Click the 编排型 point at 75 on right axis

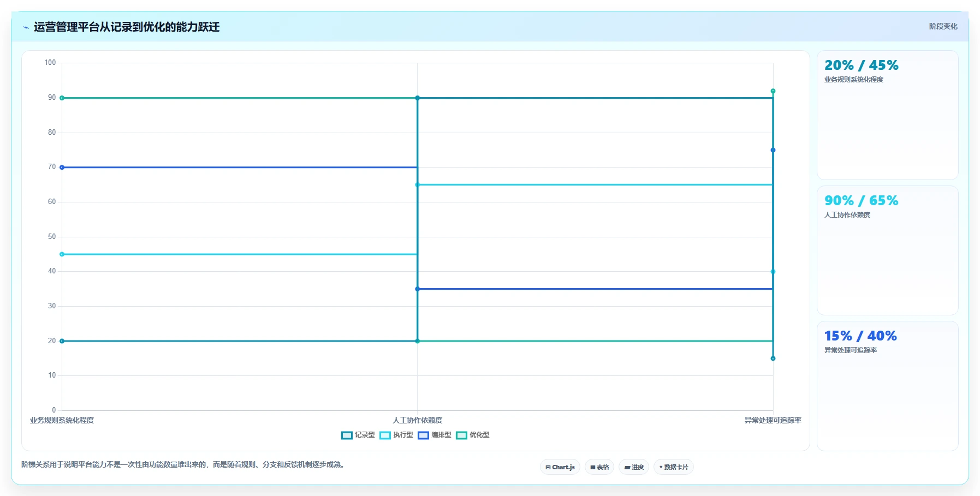[773, 150]
